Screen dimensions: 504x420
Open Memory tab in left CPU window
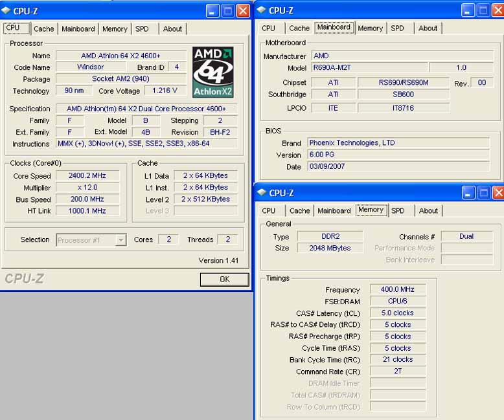pyautogui.click(x=115, y=29)
